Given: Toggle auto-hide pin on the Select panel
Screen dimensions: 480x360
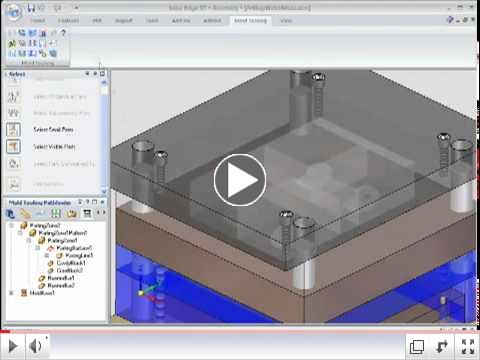Looking at the screenshot, I should coord(95,74).
